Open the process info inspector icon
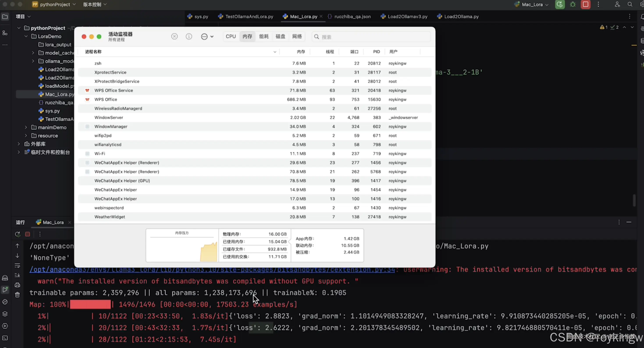 [x=189, y=37]
